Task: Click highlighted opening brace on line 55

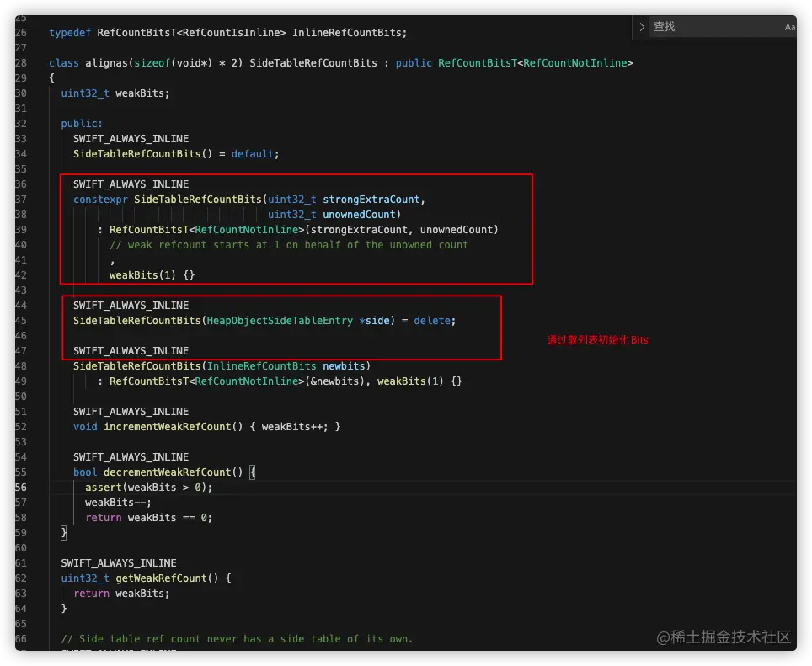Action: 252,472
